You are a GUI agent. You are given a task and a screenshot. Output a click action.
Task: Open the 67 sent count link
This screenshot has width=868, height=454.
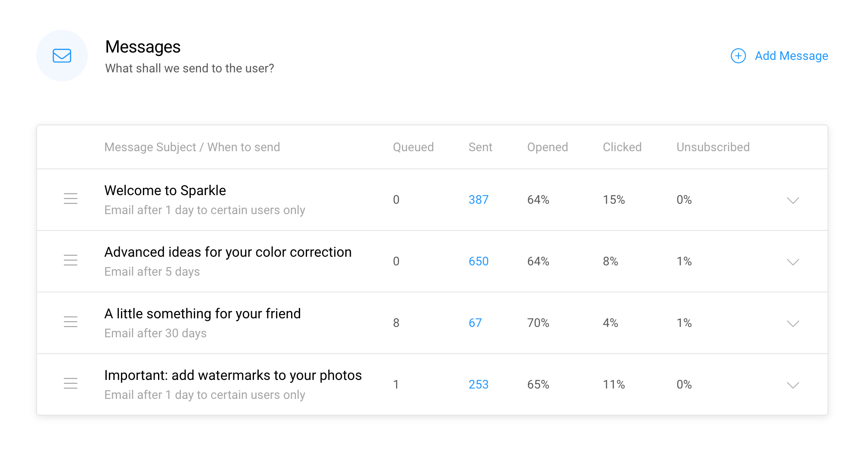475,323
